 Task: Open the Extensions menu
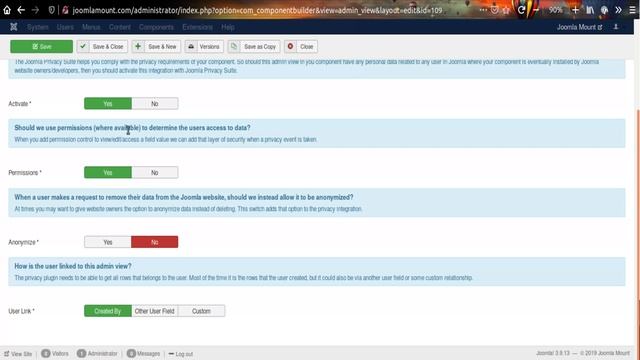point(198,27)
